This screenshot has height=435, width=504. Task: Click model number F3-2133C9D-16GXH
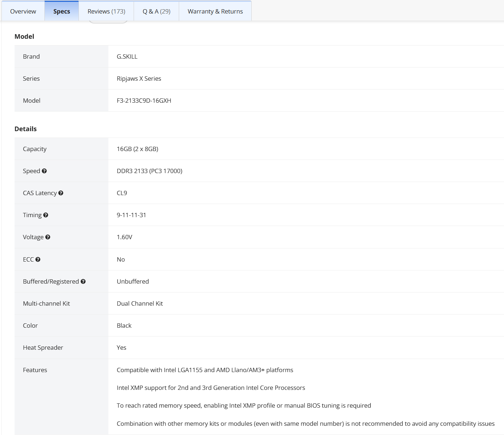coord(144,101)
